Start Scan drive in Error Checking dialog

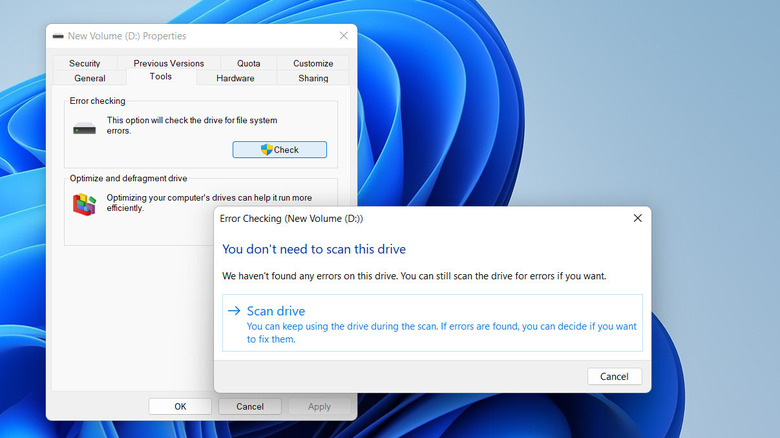pyautogui.click(x=432, y=323)
